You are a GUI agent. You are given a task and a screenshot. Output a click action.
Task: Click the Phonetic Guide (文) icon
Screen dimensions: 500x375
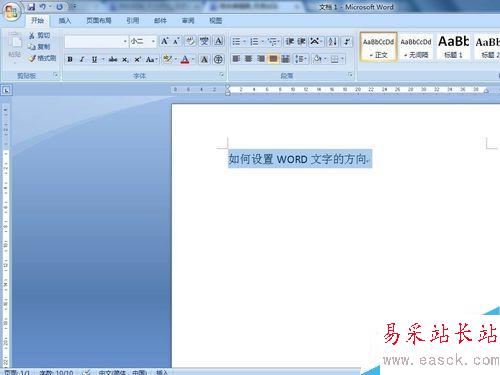click(x=204, y=41)
